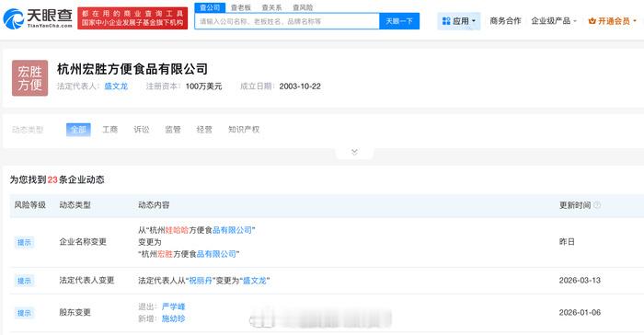Screen dimensions: 644x335
Task: Select the 查关系 search tab
Action: click(271, 7)
